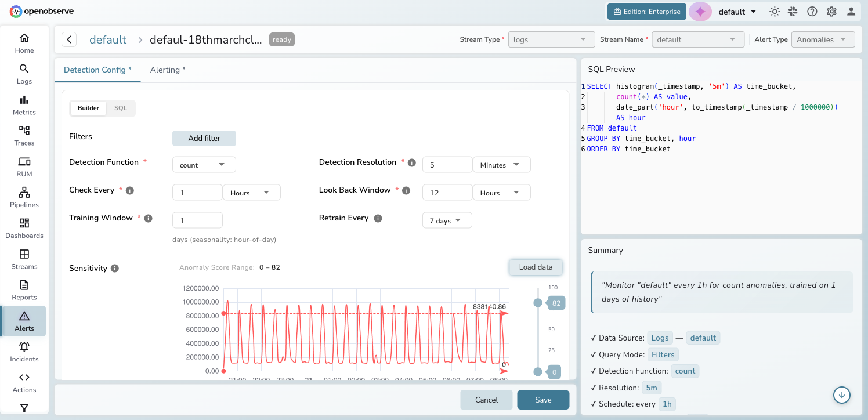Open the Incidents section
Image resolution: width=868 pixels, height=420 pixels.
coord(24,351)
